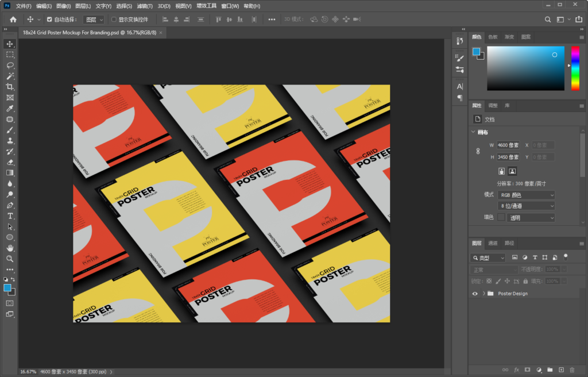Open the status bar info arrow
The height and width of the screenshot is (377, 588).
(x=111, y=372)
